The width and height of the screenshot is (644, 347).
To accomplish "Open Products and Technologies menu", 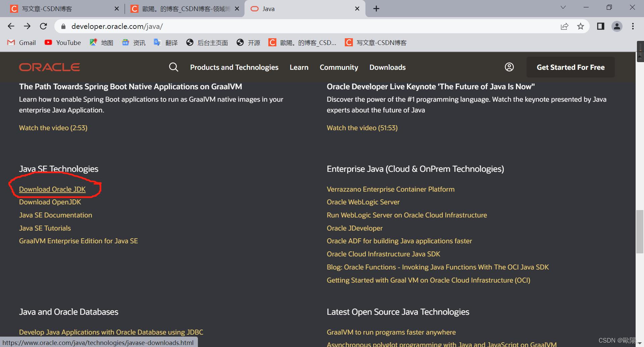I will (x=234, y=67).
